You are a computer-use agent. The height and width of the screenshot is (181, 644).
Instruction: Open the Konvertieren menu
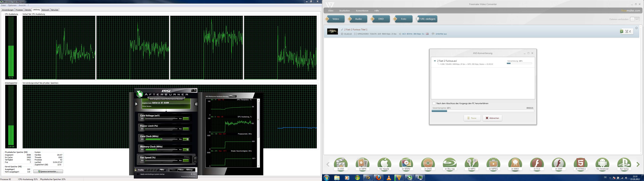point(362,11)
